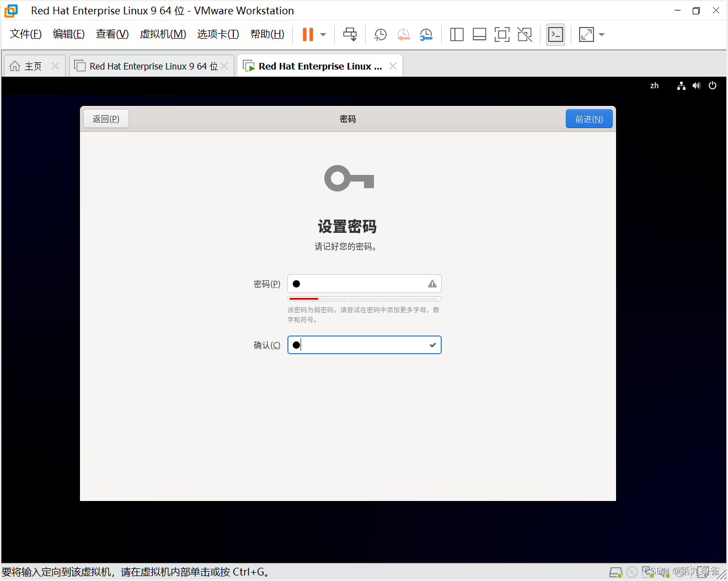The image size is (728, 581).
Task: Open the stretch display dropdown arrow
Action: 602,35
